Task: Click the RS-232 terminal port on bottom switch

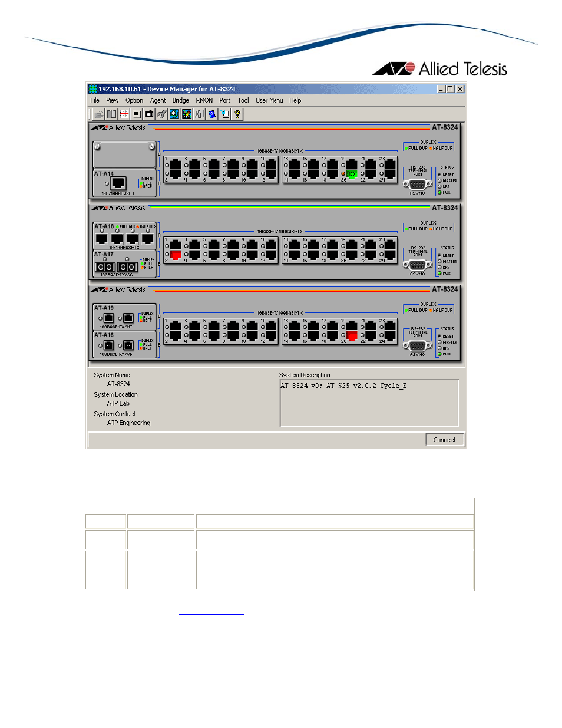Action: coord(417,346)
